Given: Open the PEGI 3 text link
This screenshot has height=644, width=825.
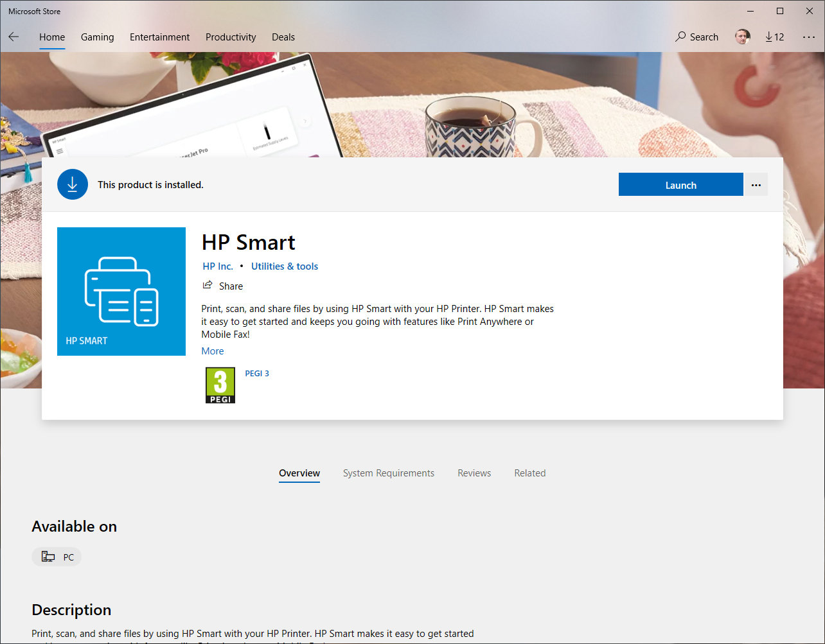Looking at the screenshot, I should coord(257,373).
